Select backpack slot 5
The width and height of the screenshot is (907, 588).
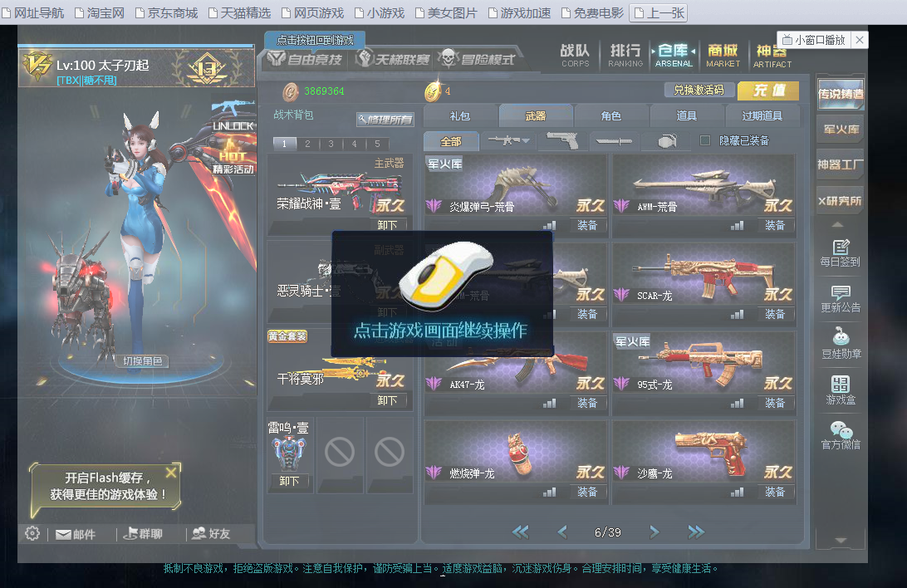[377, 144]
